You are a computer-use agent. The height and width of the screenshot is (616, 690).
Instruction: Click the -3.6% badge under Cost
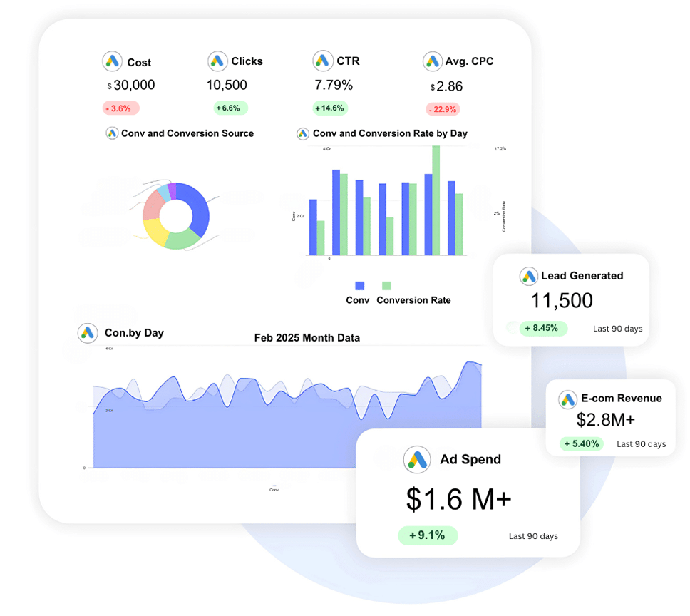(121, 108)
